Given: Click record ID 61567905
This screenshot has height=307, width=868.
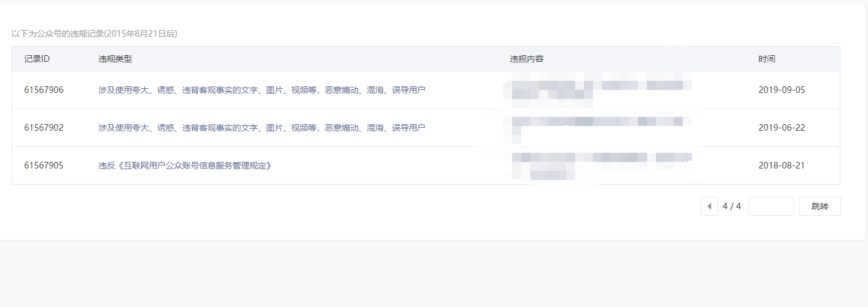Looking at the screenshot, I should (44, 165).
